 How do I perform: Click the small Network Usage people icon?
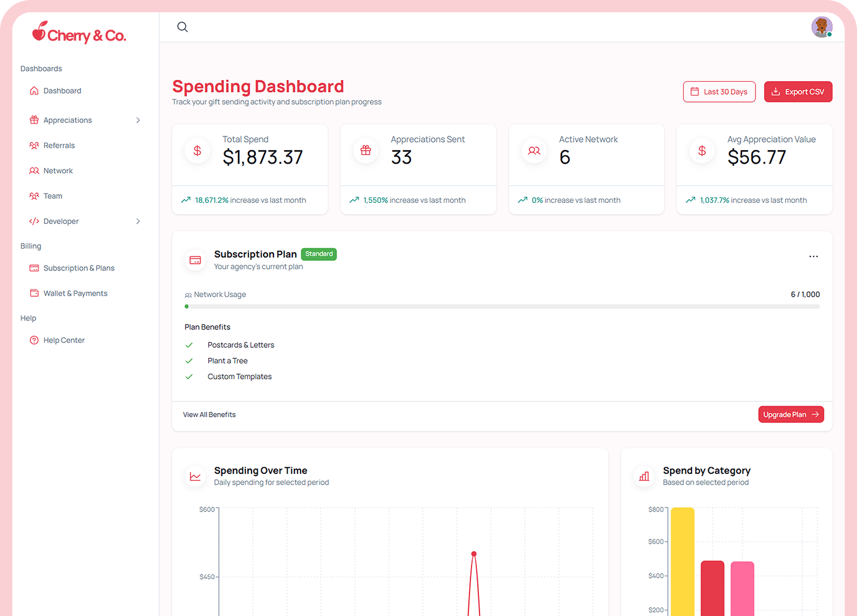click(x=188, y=295)
